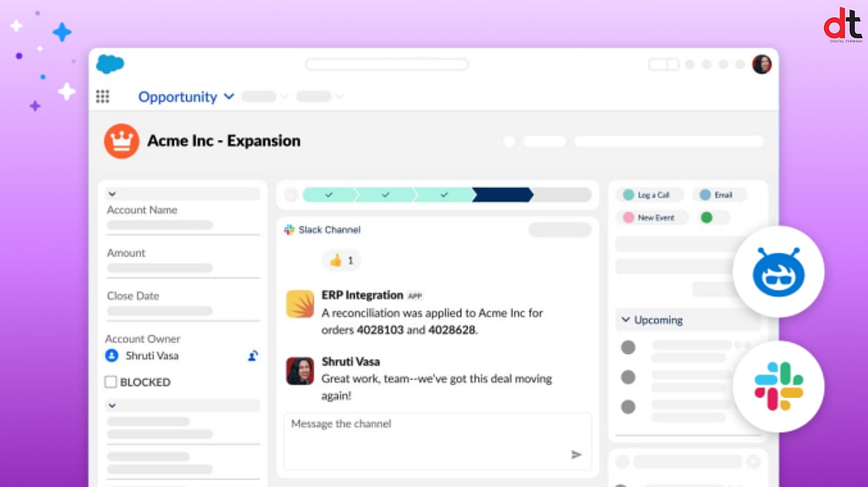Click the green activity action icon
The image size is (868, 487).
point(707,217)
